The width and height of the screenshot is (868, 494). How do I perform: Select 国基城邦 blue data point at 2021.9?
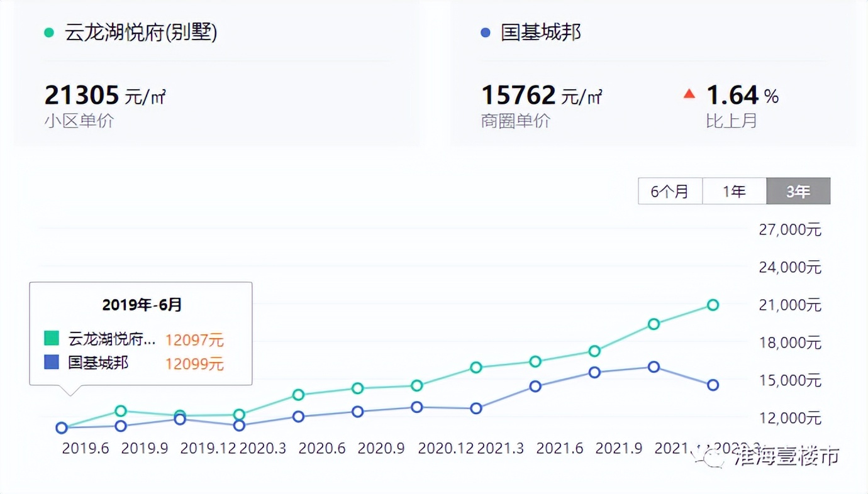tap(594, 372)
